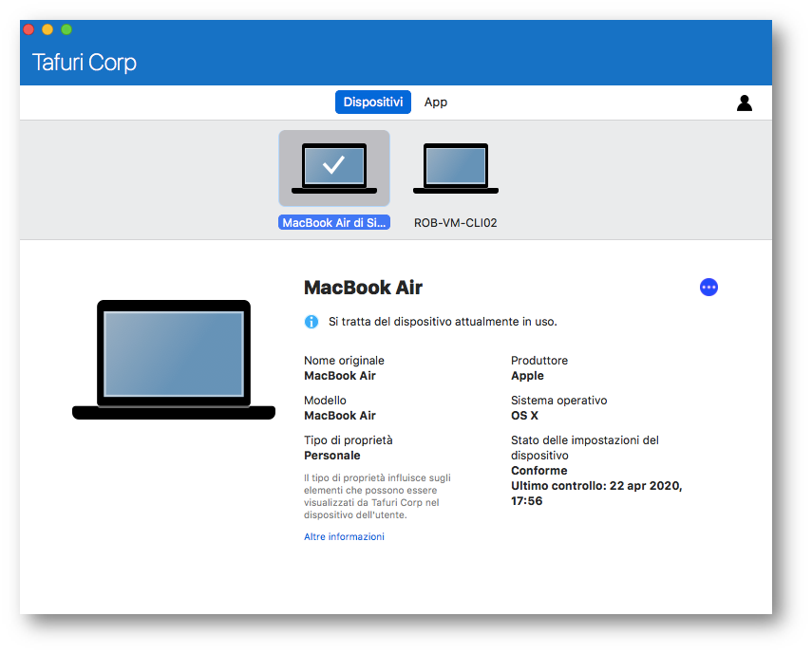The image size is (812, 654).
Task: Click the Nome originale value MacBook Air
Action: pos(340,376)
